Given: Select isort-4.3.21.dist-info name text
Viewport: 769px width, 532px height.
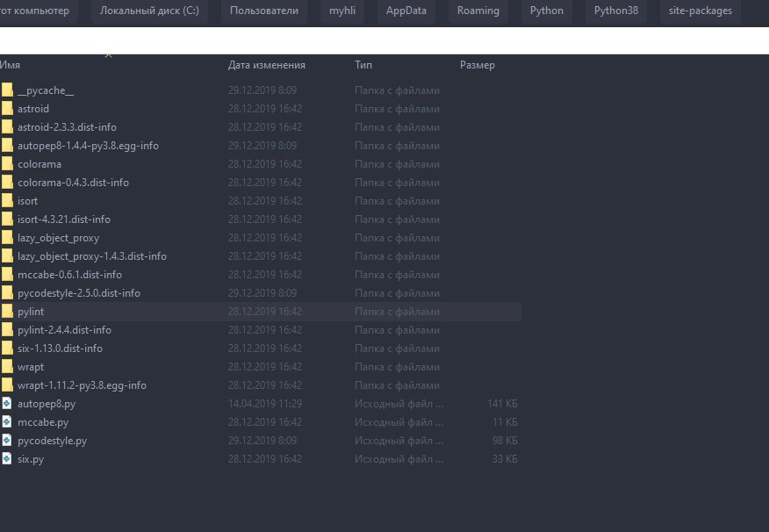Looking at the screenshot, I should (64, 219).
